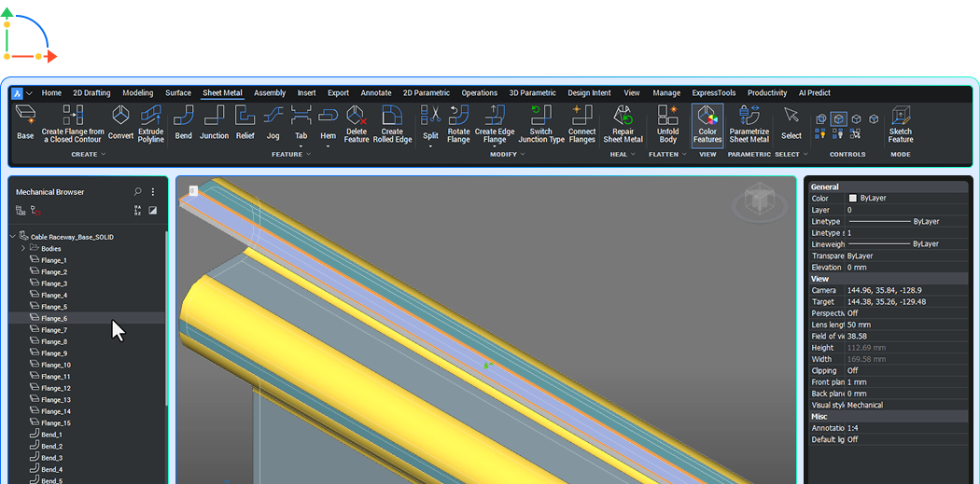
Task: Choose the Convert tool
Action: [x=120, y=122]
